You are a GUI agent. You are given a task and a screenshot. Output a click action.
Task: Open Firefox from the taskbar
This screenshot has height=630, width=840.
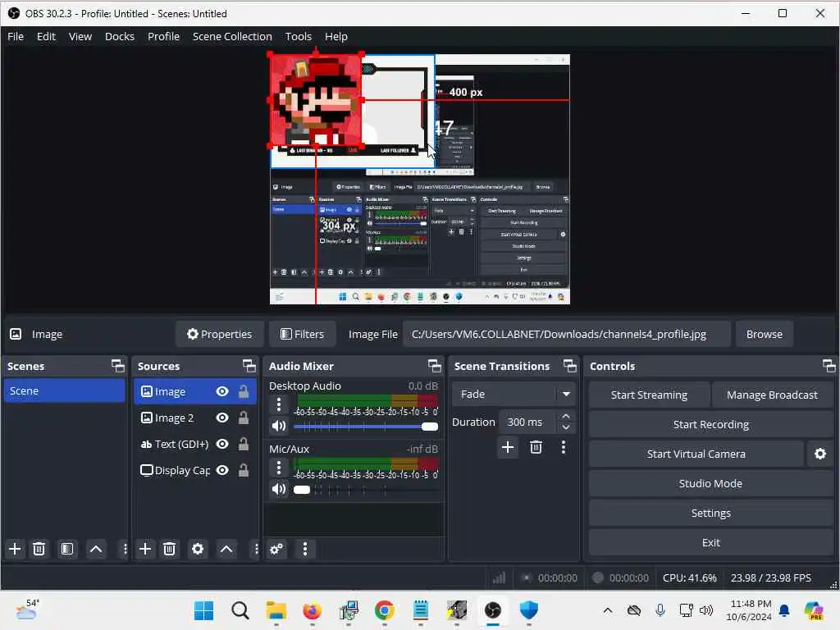coord(312,610)
